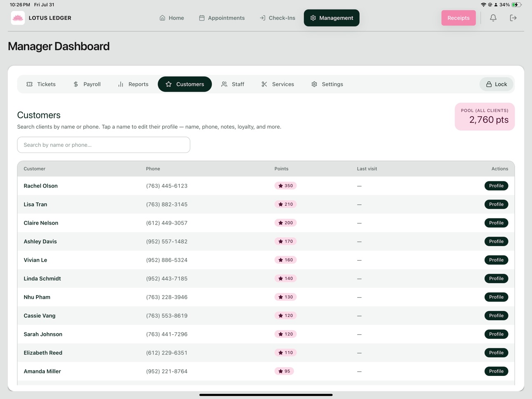Image resolution: width=532 pixels, height=399 pixels.
Task: Open Sarah Johnson's profile button
Action: (x=496, y=334)
